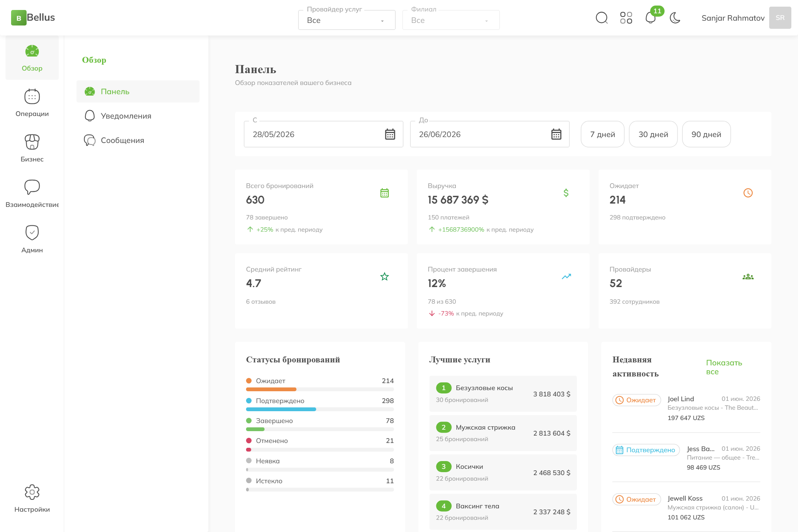This screenshot has width=798, height=532.
Task: Open notifications bell with badge 11
Action: (651, 18)
